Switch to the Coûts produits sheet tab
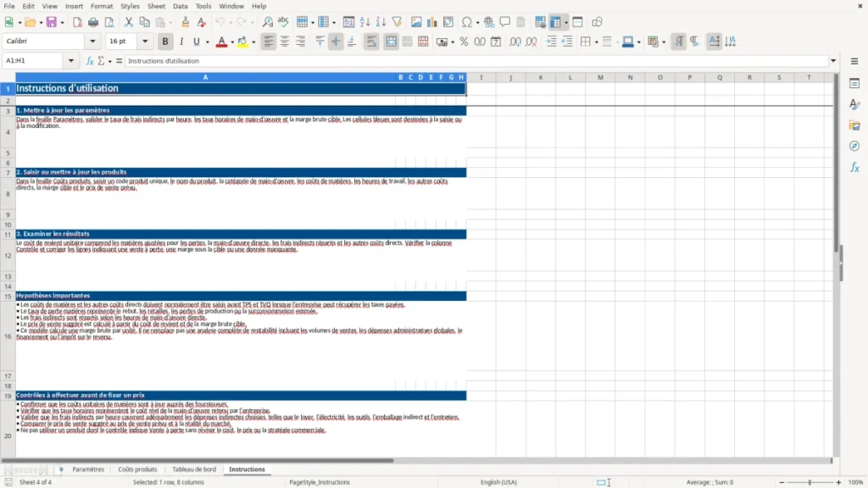 tap(137, 469)
